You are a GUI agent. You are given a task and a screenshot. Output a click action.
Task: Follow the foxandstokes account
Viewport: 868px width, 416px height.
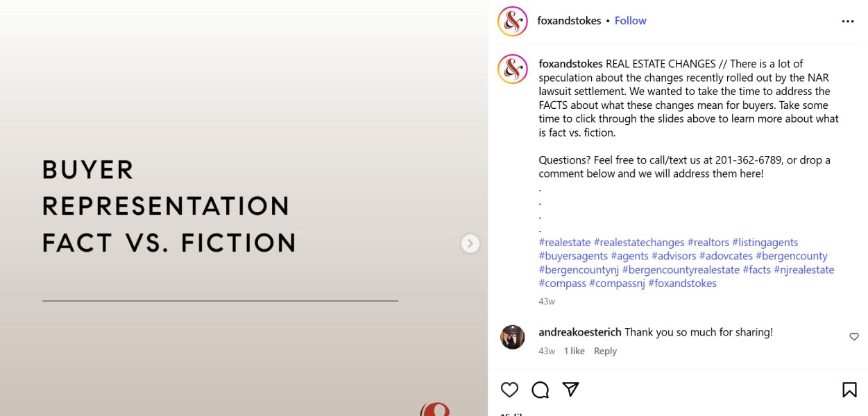[x=630, y=21]
